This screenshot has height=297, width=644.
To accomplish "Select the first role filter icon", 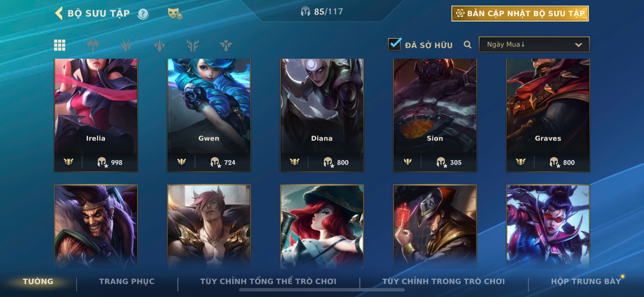I will point(93,45).
